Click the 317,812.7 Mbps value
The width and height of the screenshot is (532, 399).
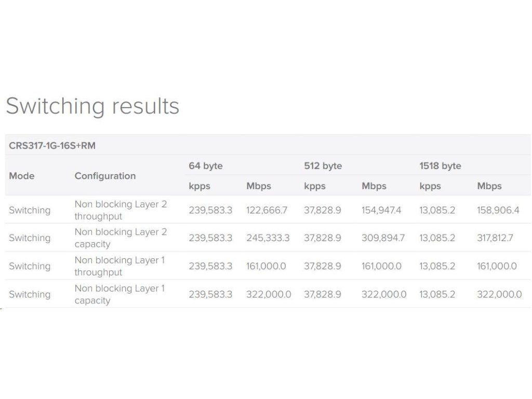point(495,238)
